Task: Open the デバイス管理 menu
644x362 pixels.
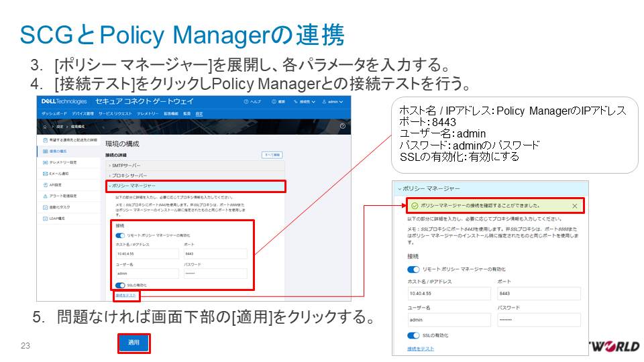Action: (x=83, y=114)
